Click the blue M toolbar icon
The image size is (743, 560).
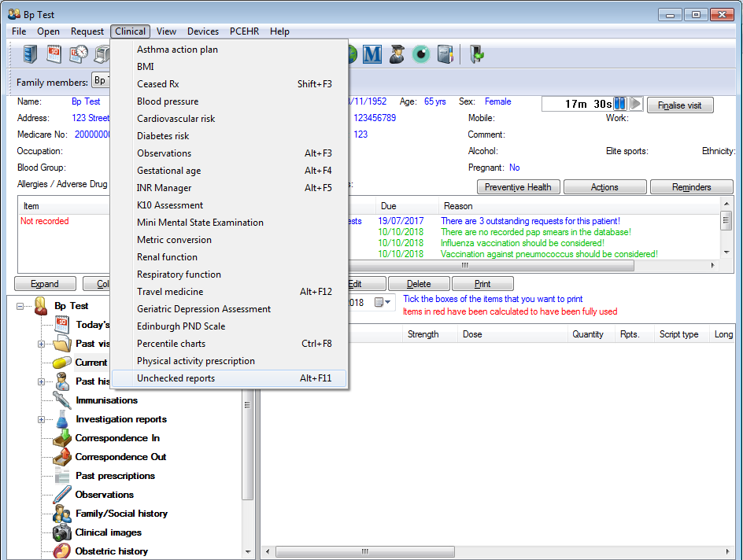[x=372, y=54]
